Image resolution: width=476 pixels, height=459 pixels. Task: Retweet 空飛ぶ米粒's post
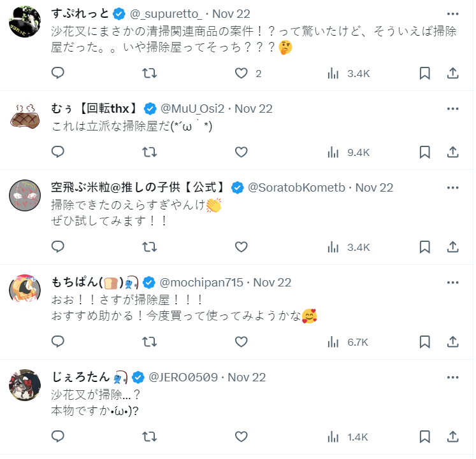[x=150, y=247]
